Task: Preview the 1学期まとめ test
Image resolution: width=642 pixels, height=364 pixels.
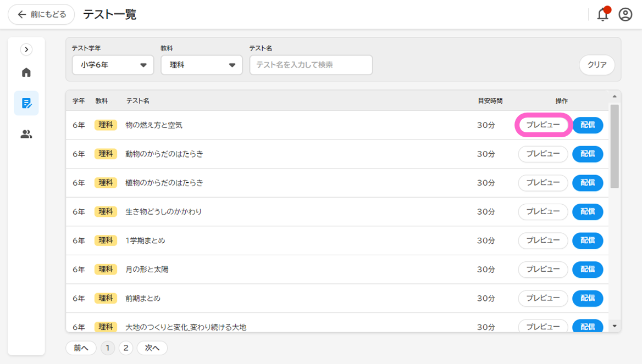Action: tap(543, 240)
